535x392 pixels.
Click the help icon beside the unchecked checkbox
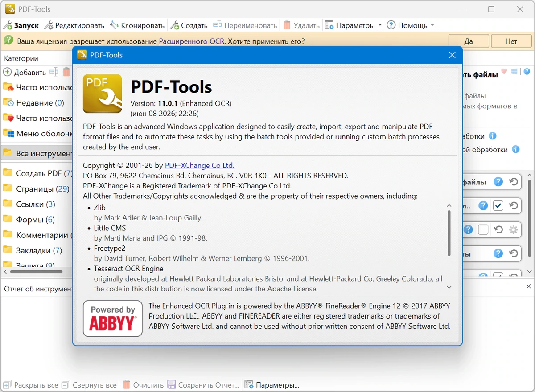(468, 230)
